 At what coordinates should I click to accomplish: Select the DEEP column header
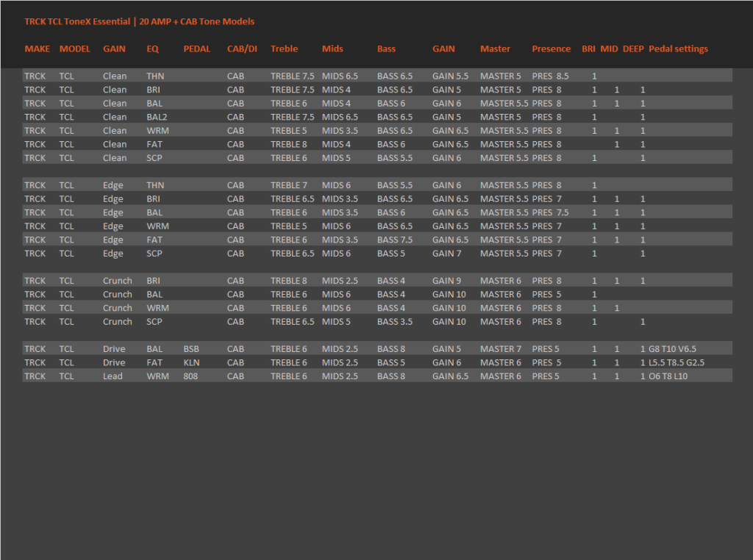click(x=633, y=49)
